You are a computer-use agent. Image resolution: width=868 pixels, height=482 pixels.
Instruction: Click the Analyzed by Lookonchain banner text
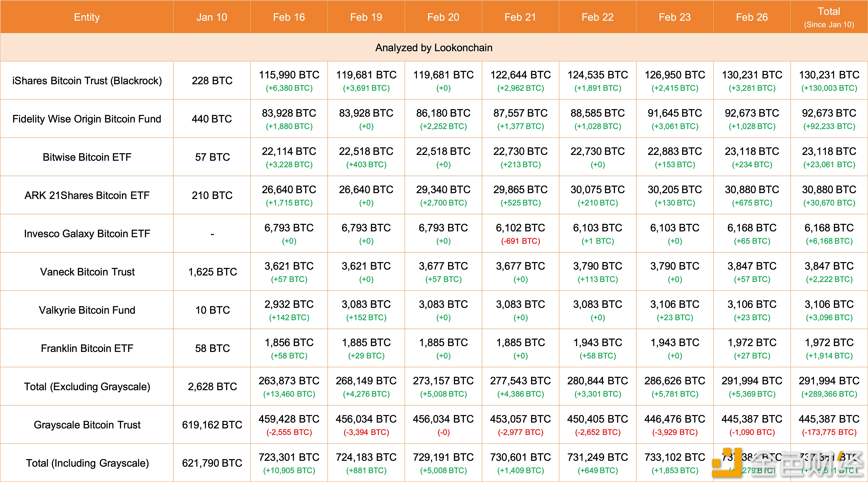(434, 48)
